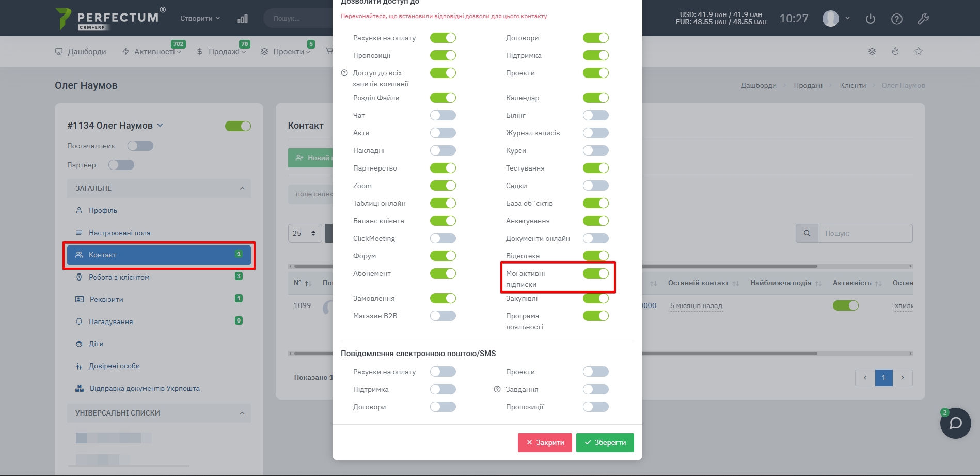Click the search magnifier icon
This screenshot has height=476, width=980.
(807, 233)
